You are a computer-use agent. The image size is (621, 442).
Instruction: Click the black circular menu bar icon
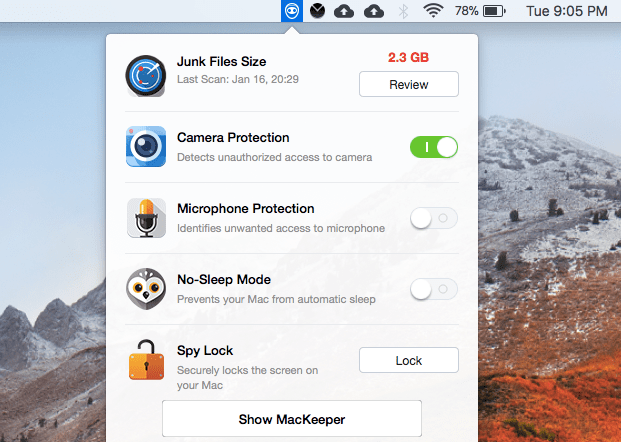click(x=317, y=12)
